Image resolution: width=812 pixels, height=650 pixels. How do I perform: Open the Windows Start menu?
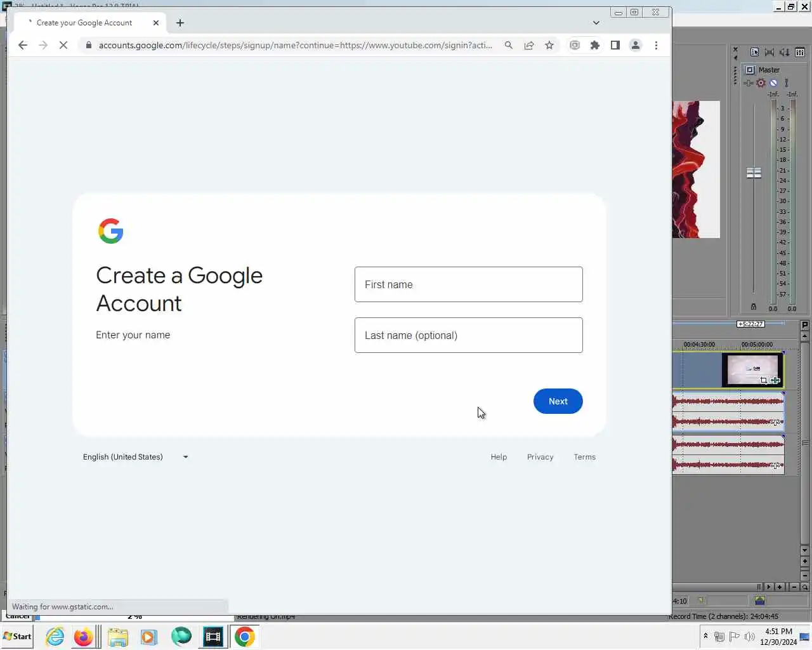18,637
